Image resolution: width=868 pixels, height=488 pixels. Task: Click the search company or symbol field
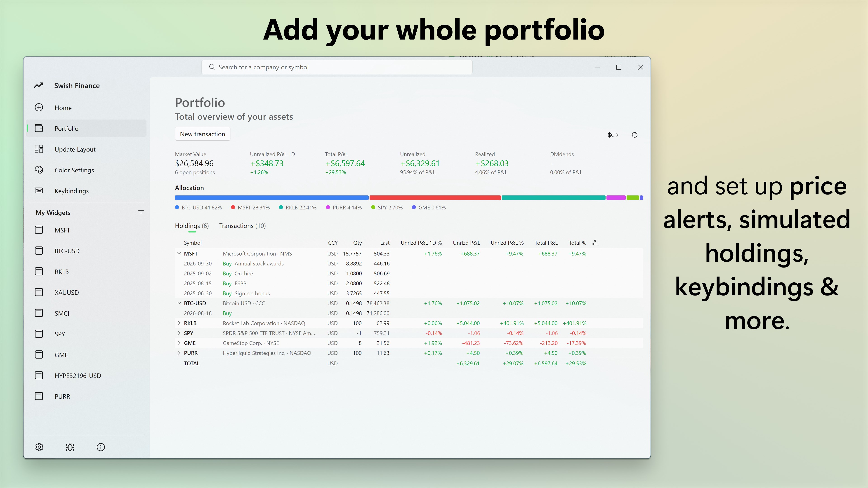pos(337,67)
